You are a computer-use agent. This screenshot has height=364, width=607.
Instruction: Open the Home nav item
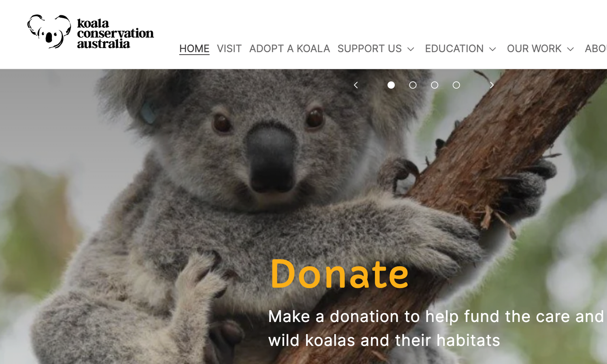click(194, 49)
